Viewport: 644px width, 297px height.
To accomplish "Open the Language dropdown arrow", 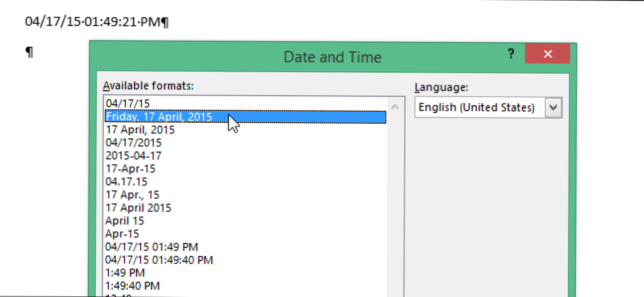I will (x=554, y=107).
